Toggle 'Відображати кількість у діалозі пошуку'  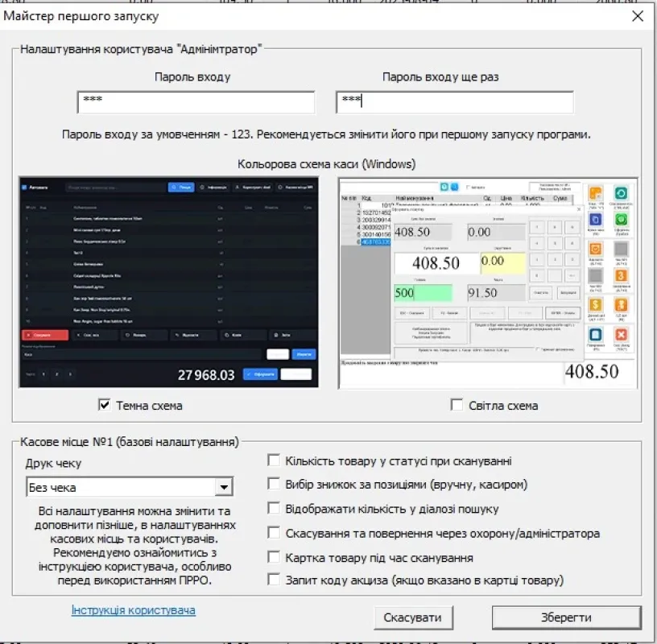point(275,509)
